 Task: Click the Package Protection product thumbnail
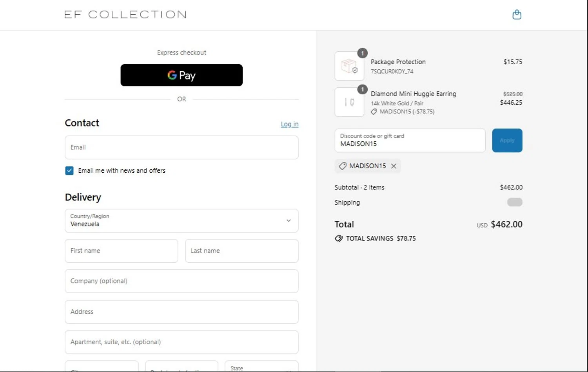pos(349,66)
